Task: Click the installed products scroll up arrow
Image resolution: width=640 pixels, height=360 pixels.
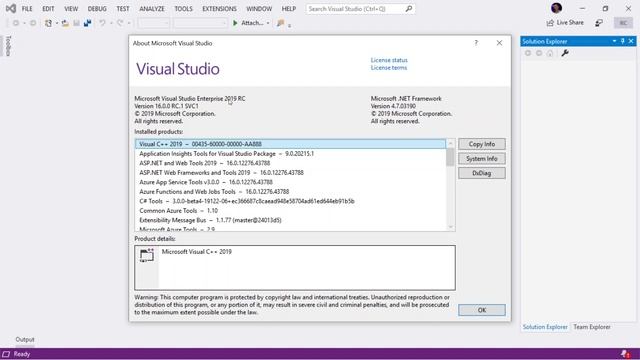Action: (x=450, y=143)
